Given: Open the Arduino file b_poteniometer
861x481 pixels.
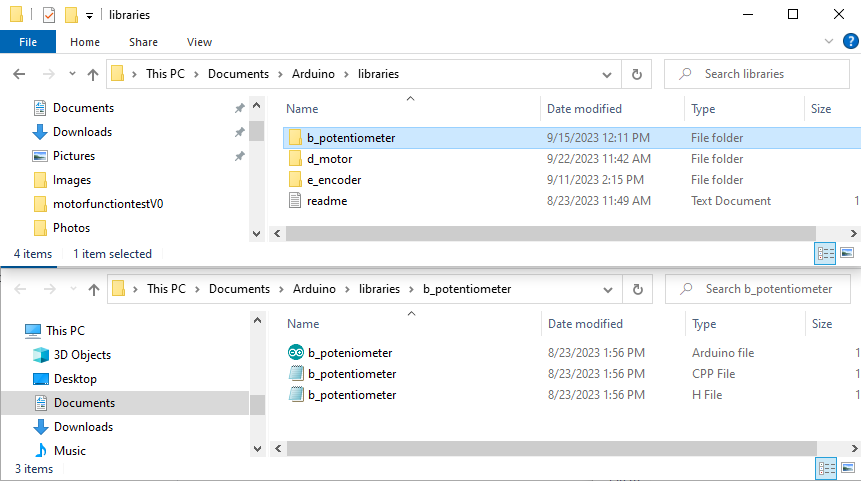Looking at the screenshot, I should point(350,353).
